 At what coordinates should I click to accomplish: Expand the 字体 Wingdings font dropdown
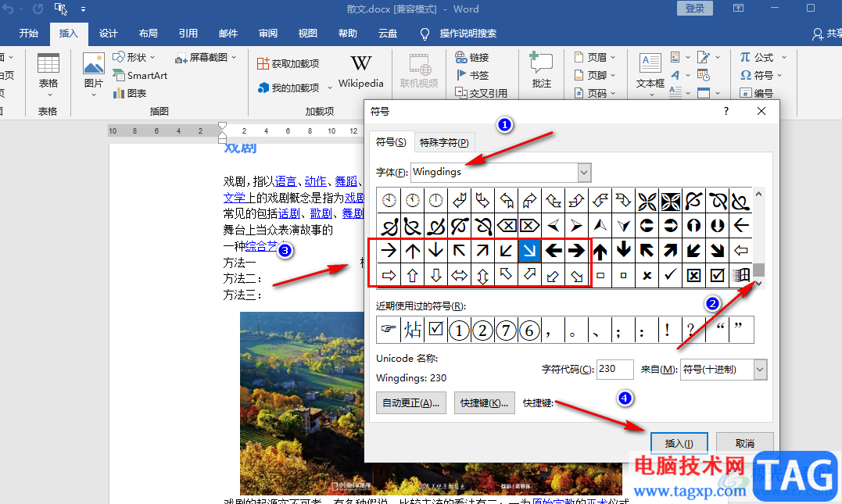[584, 172]
